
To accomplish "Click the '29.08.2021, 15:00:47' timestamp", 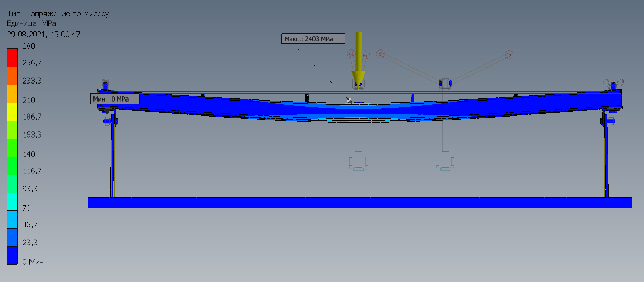I will pyautogui.click(x=43, y=34).
